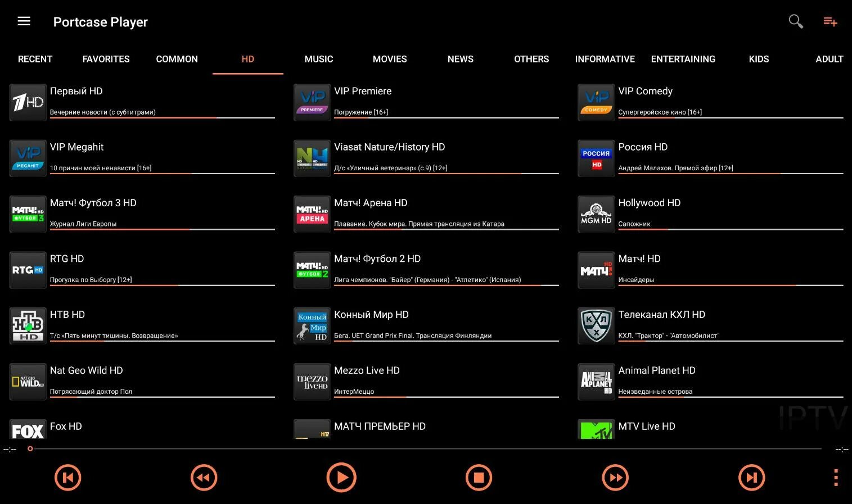
Task: Click the Конный Мир HD logo
Action: tap(312, 326)
